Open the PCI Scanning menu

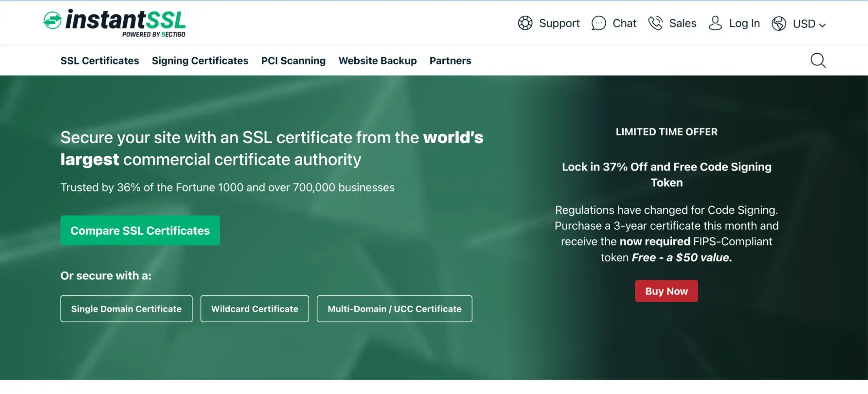pyautogui.click(x=294, y=61)
